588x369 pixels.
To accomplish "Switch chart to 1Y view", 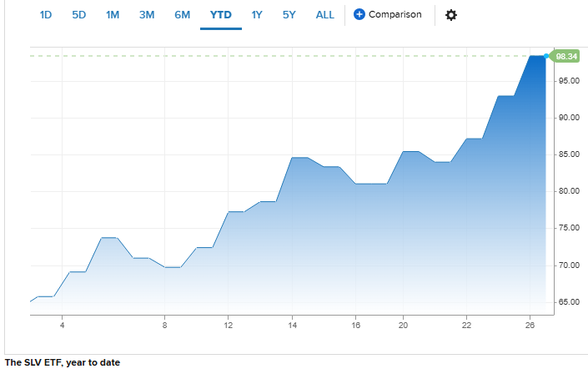I will 257,15.
